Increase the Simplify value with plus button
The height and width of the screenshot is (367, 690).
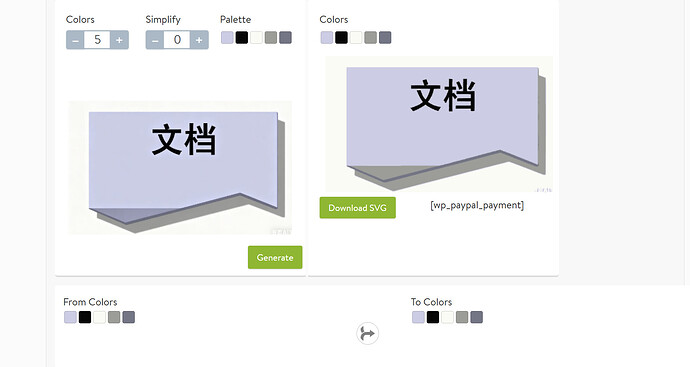pyautogui.click(x=199, y=40)
